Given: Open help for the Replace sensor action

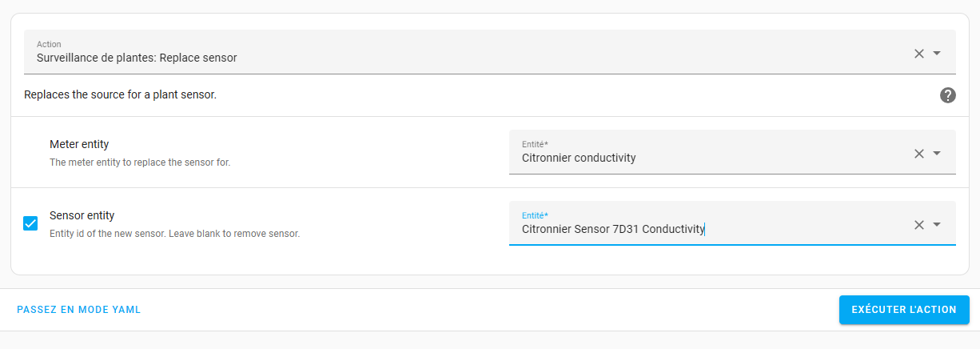Looking at the screenshot, I should click(x=948, y=95).
